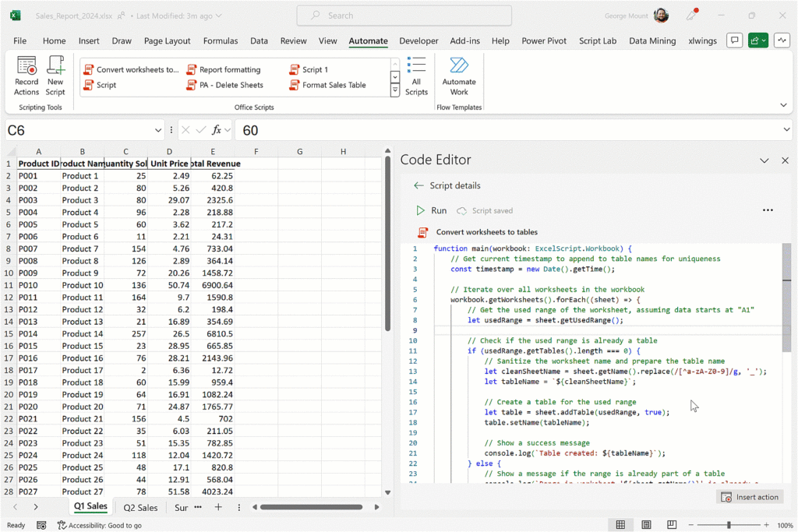The image size is (798, 532).
Task: Click the Automate Work flow template
Action: pos(459,76)
